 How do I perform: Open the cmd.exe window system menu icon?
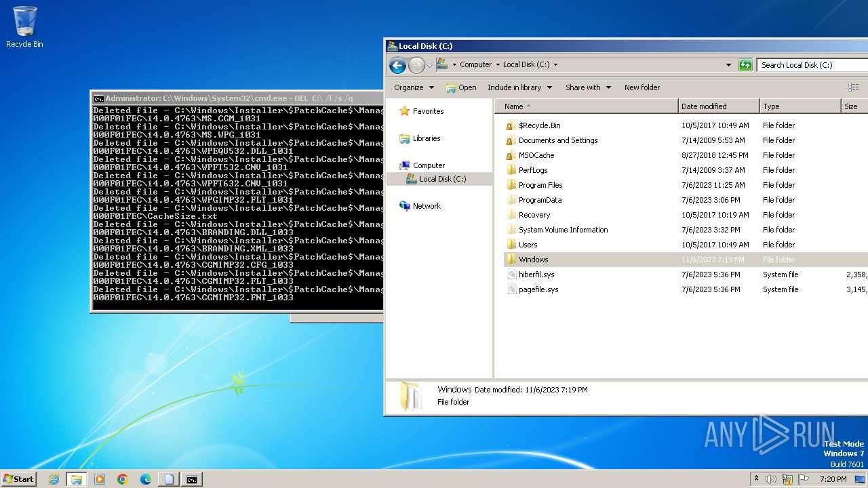point(98,98)
